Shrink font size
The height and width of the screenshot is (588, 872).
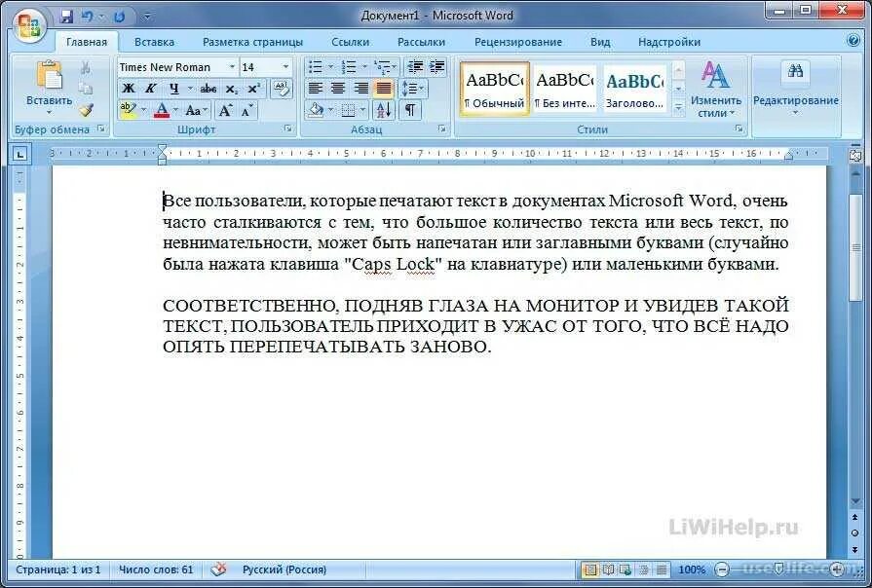pyautogui.click(x=246, y=110)
